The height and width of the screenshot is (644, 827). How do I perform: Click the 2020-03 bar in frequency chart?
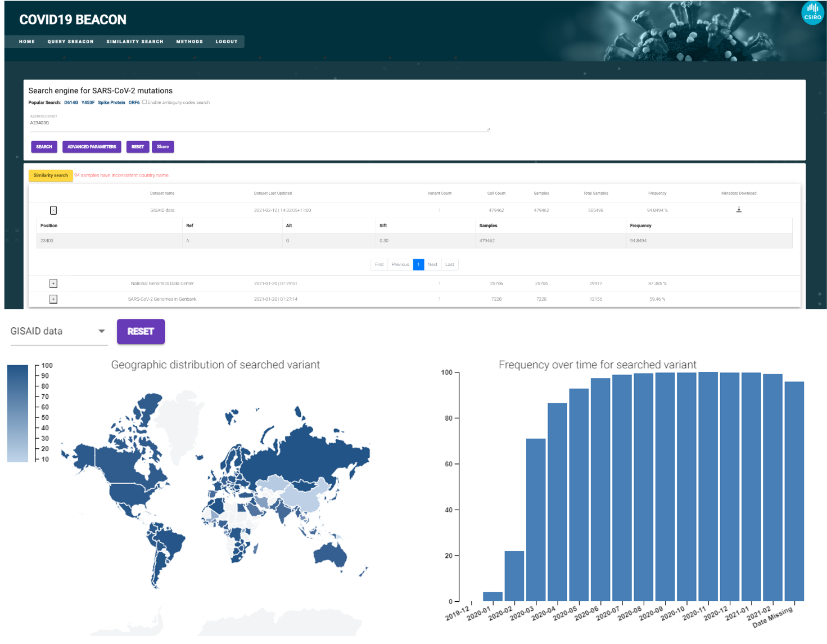[x=536, y=519]
